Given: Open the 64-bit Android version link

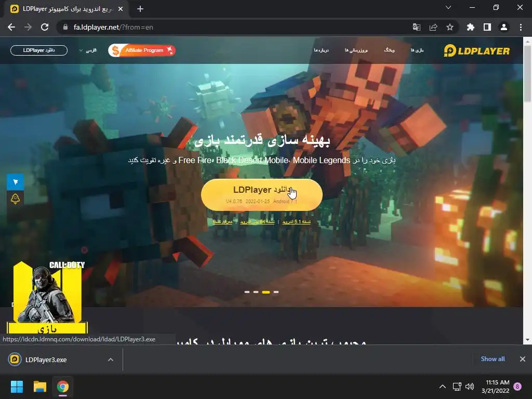Looking at the screenshot, I should [x=257, y=221].
